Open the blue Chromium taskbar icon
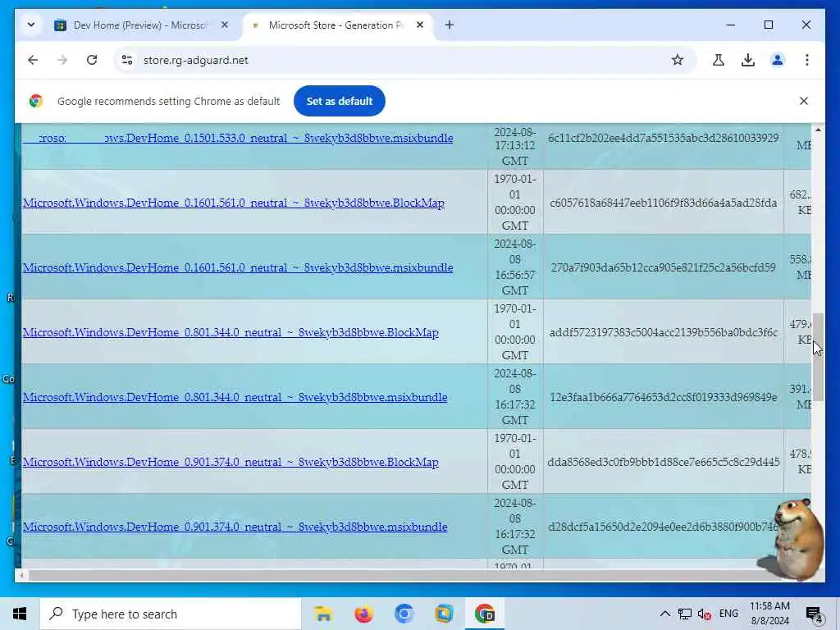The image size is (840, 630). click(404, 614)
